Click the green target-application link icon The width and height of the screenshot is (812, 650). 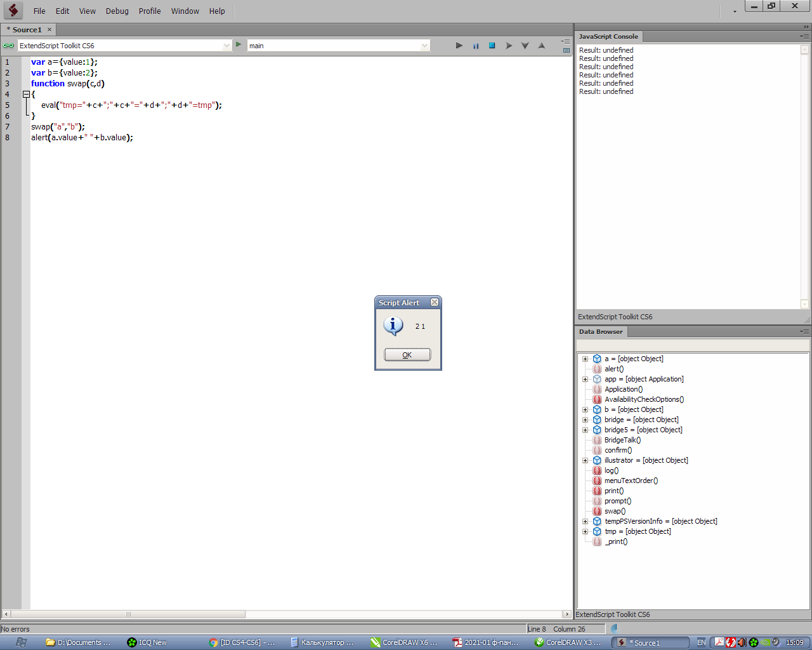8,46
